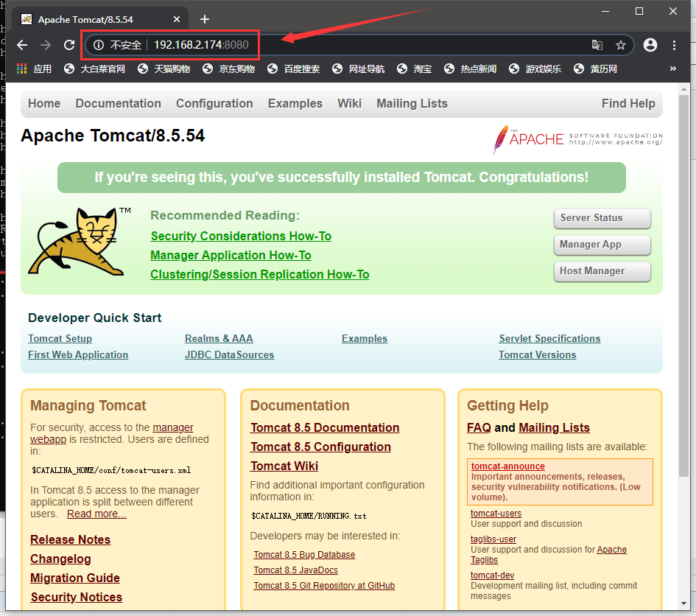Click Read more... link
The width and height of the screenshot is (696, 616).
tap(96, 514)
